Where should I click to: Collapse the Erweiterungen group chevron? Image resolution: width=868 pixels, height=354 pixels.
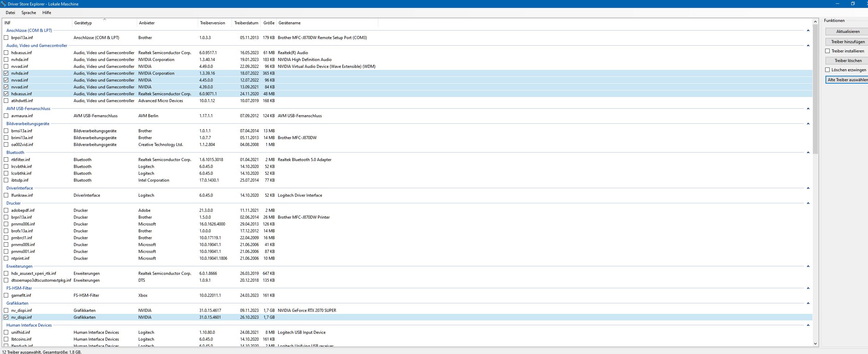click(x=808, y=266)
